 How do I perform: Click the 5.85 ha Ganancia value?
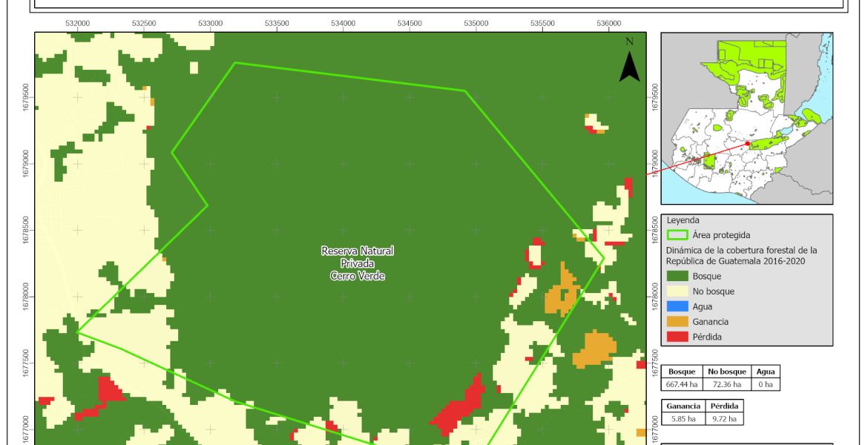(x=683, y=418)
